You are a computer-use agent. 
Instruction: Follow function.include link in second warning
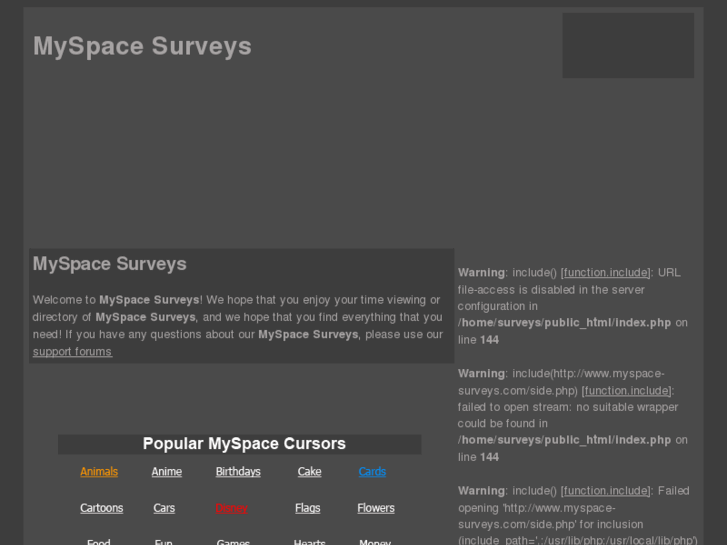(x=627, y=391)
